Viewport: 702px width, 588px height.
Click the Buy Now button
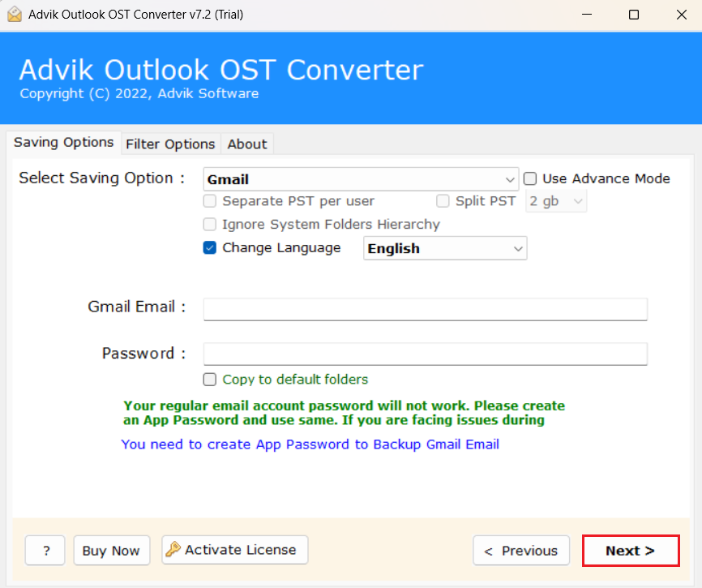click(112, 550)
